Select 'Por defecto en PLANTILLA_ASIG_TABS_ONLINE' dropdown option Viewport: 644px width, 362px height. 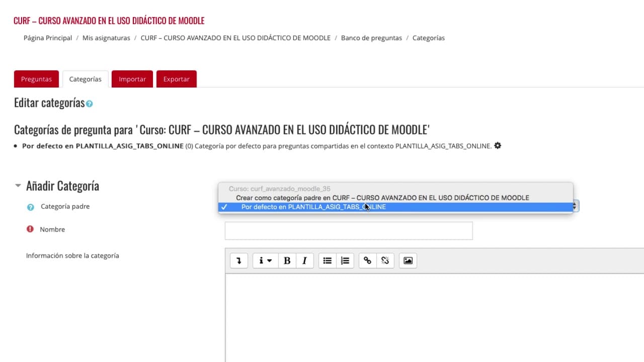click(395, 207)
